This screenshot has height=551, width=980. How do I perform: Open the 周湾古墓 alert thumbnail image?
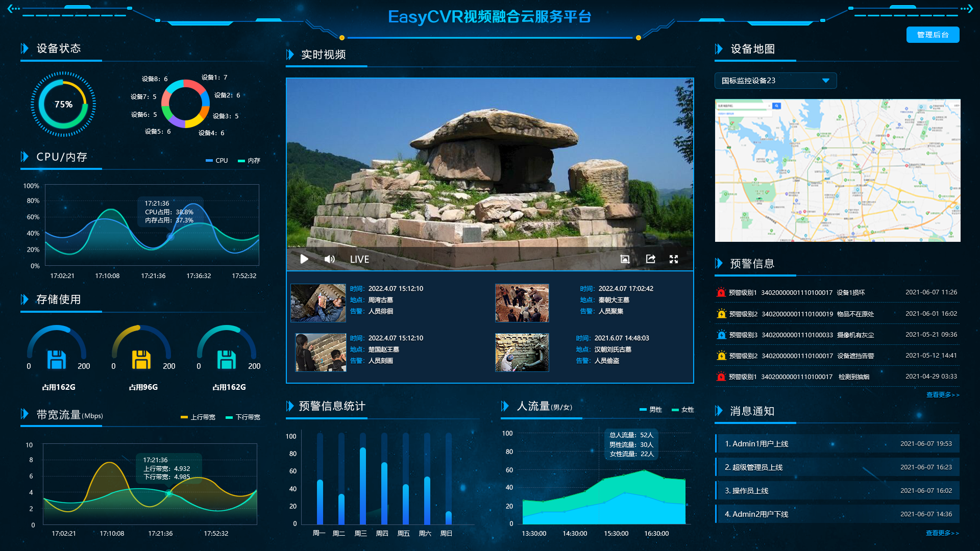pos(318,303)
